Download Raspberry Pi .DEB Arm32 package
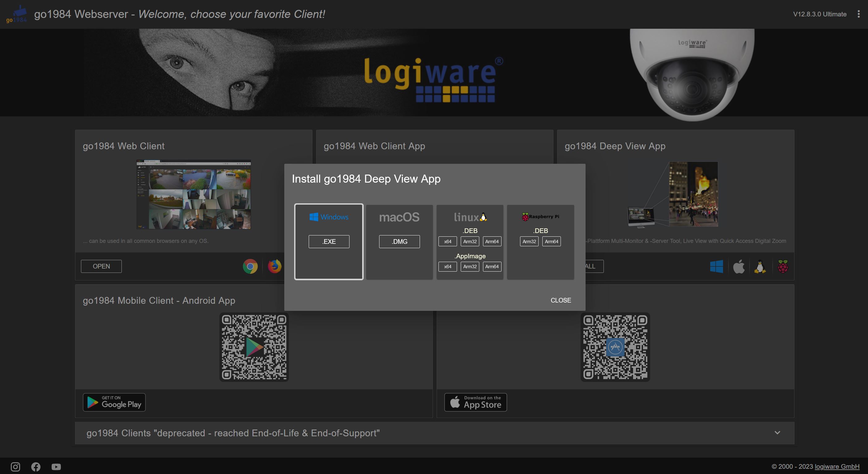 click(529, 241)
